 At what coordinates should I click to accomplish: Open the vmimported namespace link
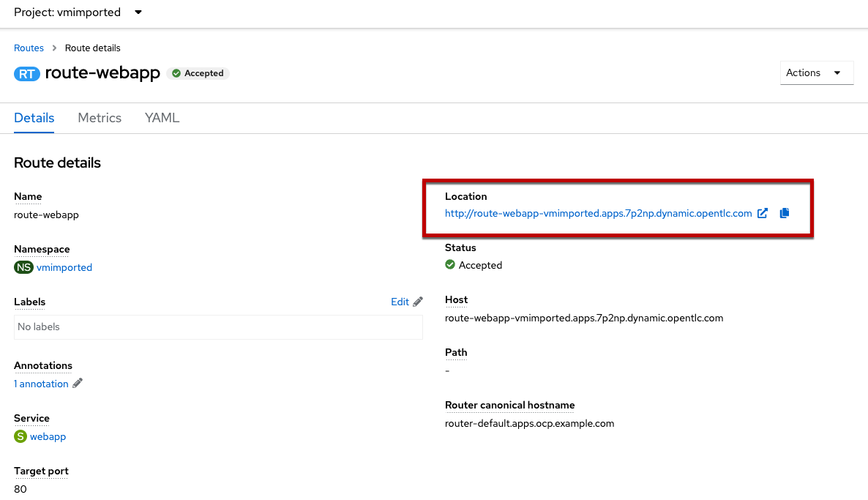point(64,267)
